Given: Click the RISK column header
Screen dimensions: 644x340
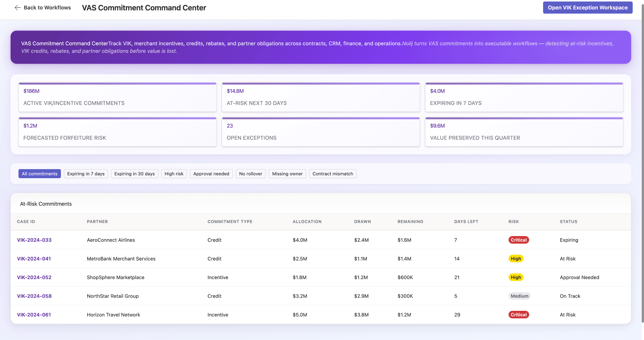Looking at the screenshot, I should click(x=514, y=221).
